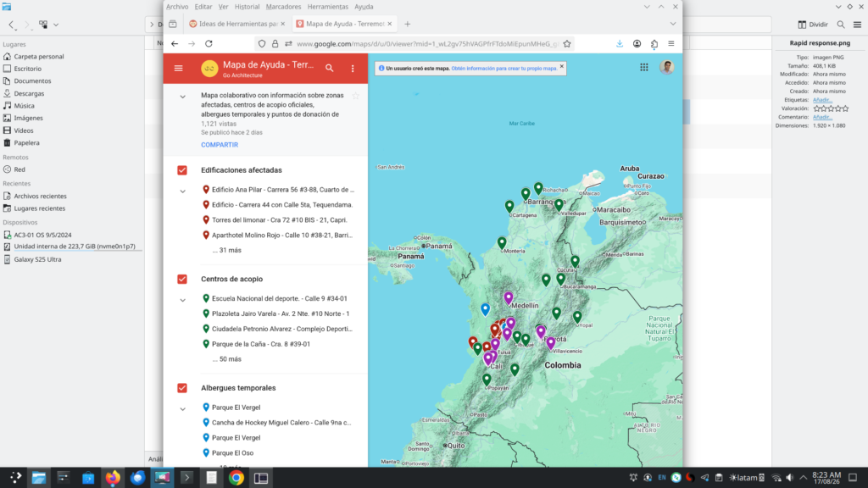Open the file manager view mode dropdown
The height and width of the screenshot is (488, 868).
(48, 25)
